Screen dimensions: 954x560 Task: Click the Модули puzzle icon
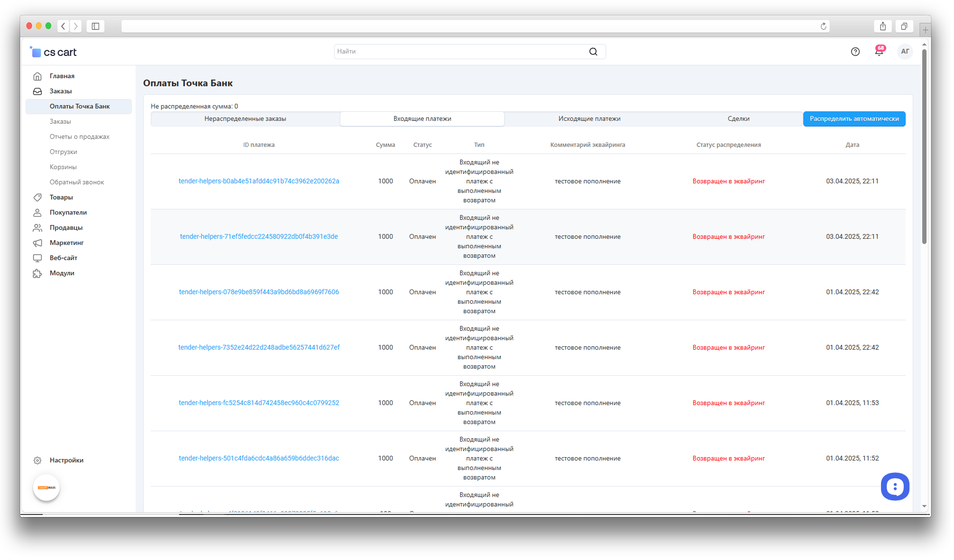point(37,273)
